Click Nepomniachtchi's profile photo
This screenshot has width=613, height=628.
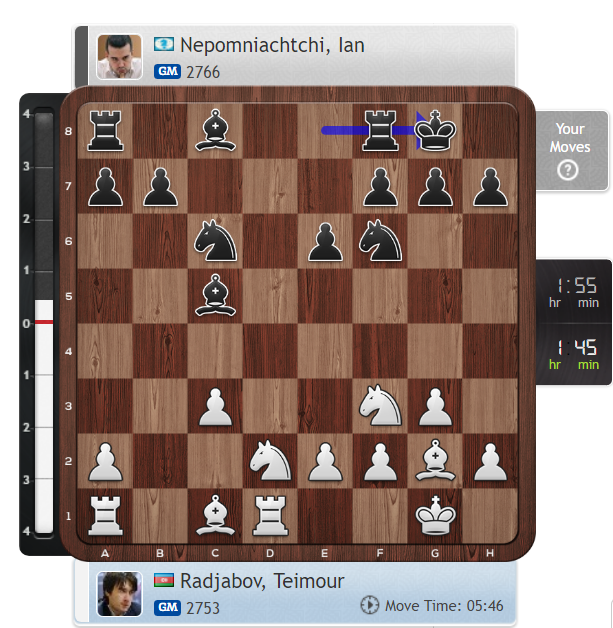(x=119, y=56)
